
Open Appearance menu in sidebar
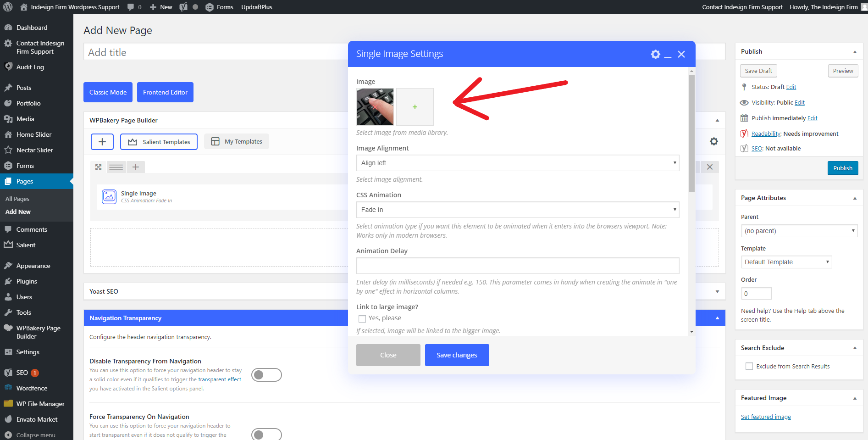coord(33,266)
